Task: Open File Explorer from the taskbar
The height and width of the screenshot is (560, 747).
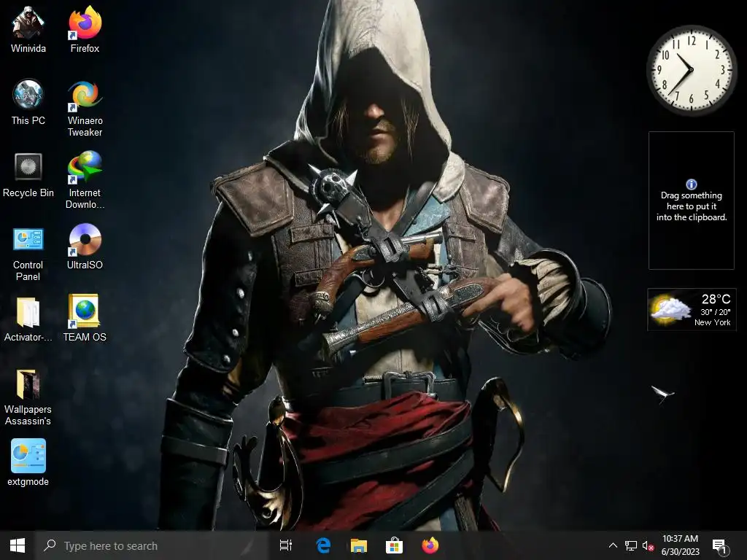Action: (359, 545)
